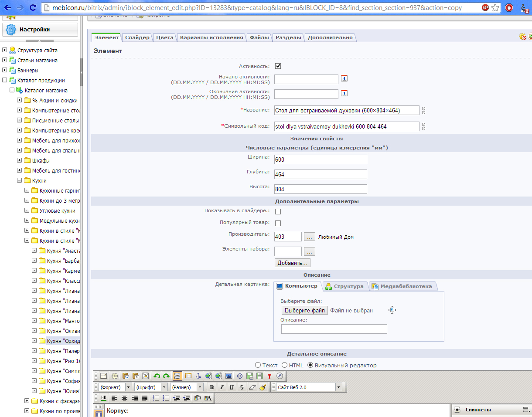Image resolution: width=532 pixels, height=417 pixels.
Task: Click the Добавить... button
Action: [x=293, y=263]
